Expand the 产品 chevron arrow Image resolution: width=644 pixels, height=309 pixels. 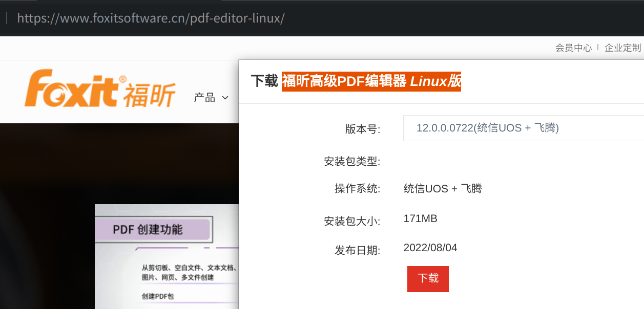225,98
